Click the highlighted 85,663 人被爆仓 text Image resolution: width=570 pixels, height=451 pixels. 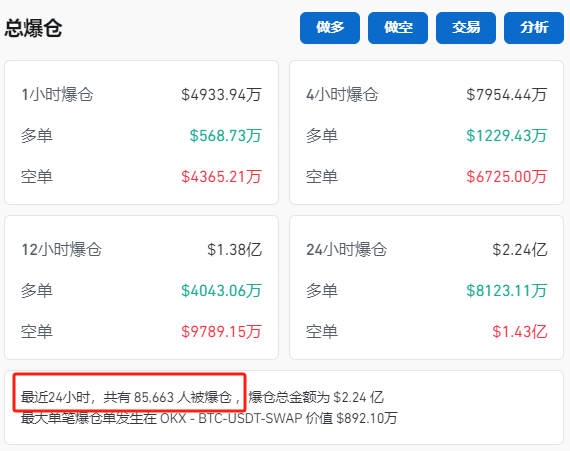click(x=182, y=397)
